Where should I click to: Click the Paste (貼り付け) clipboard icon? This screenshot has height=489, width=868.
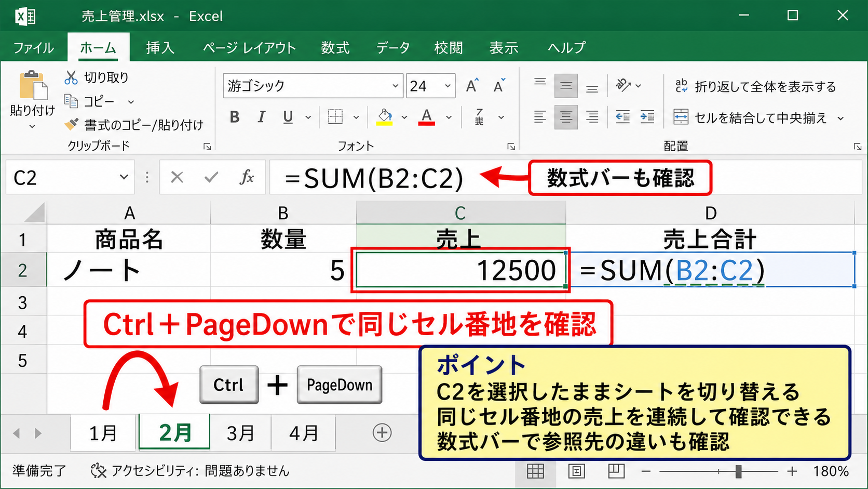pyautogui.click(x=33, y=85)
